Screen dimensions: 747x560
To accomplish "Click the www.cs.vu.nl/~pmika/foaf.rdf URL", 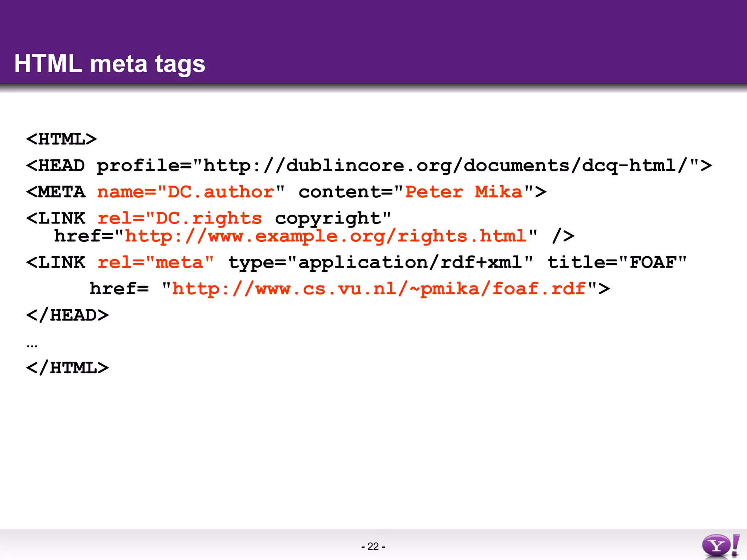I will [379, 289].
